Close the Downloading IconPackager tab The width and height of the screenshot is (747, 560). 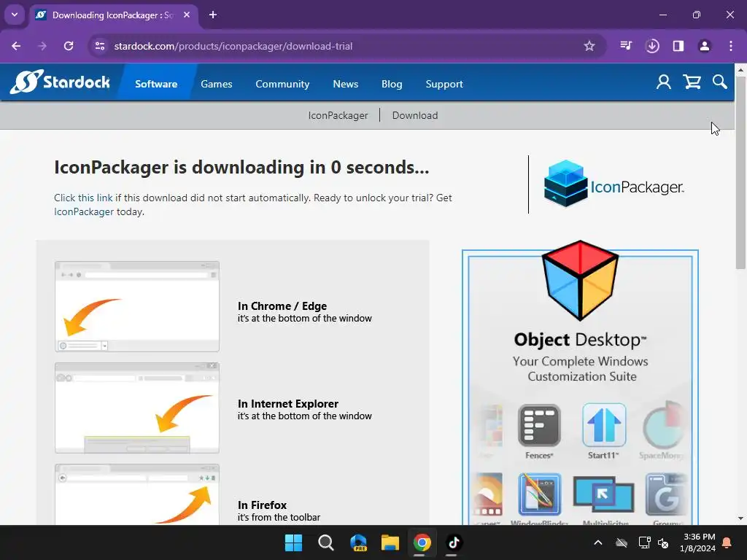tap(187, 15)
